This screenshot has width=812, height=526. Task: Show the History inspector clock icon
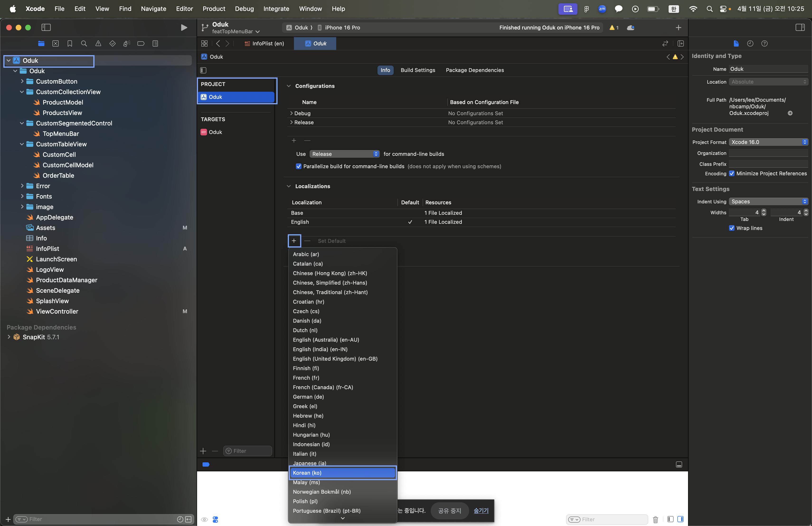750,43
